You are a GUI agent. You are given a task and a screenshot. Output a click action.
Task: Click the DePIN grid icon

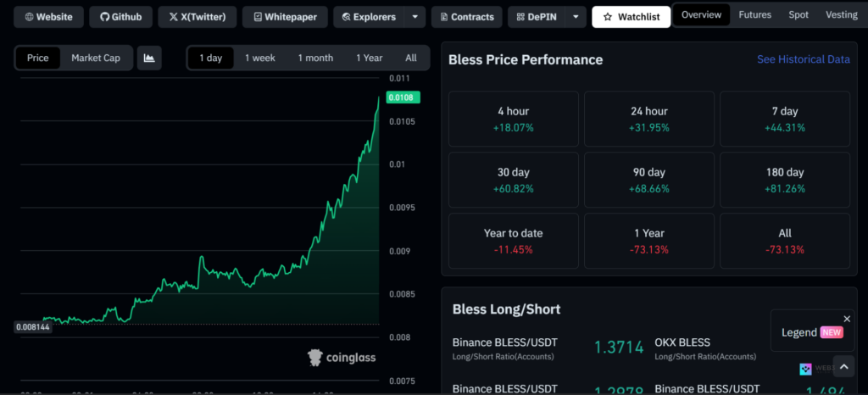pos(520,17)
